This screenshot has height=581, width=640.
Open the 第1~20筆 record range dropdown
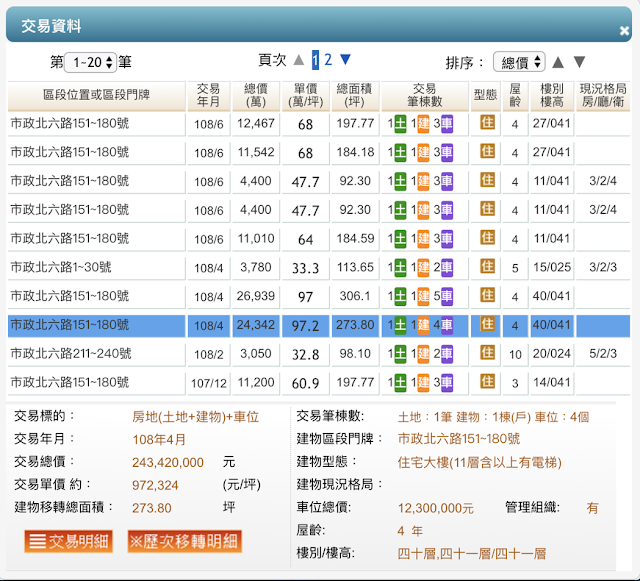point(91,62)
